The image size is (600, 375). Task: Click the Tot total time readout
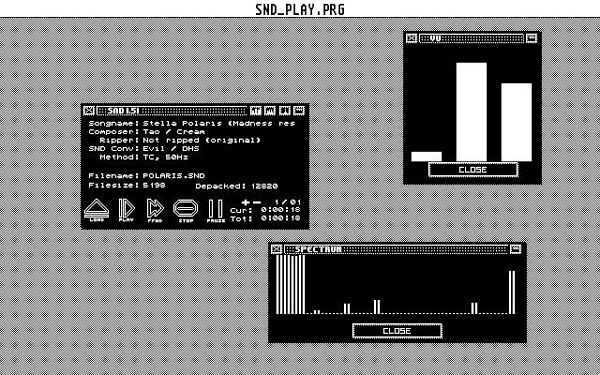280,218
